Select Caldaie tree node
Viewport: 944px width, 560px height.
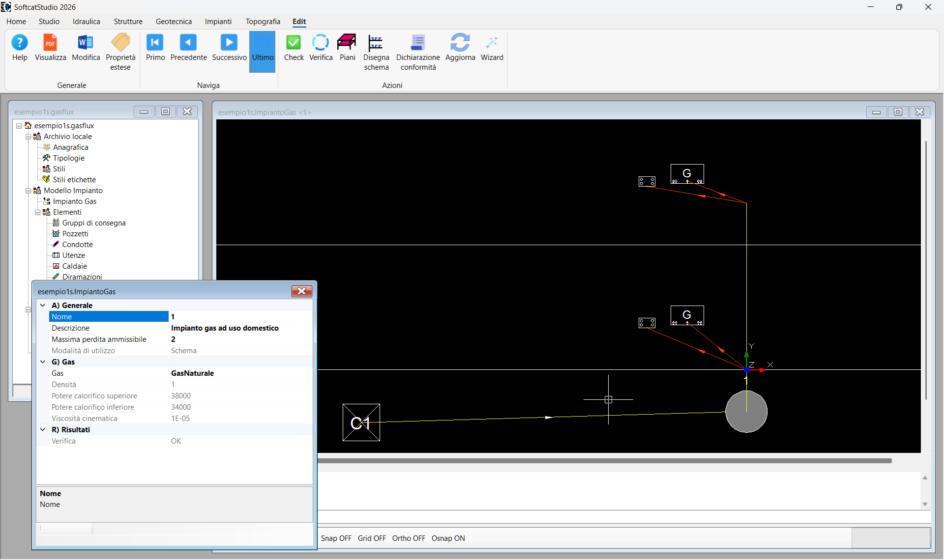tap(74, 266)
